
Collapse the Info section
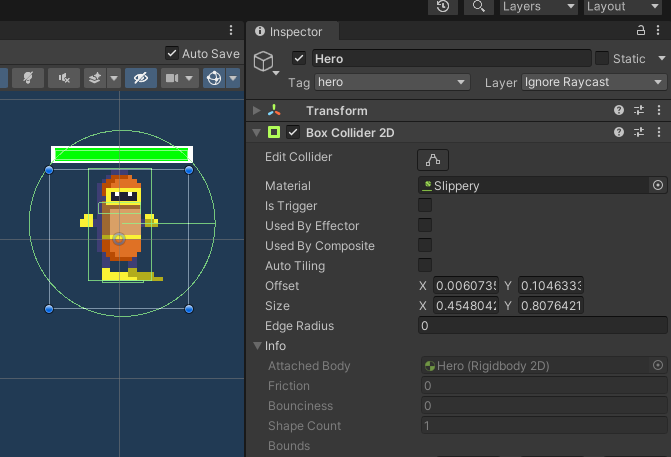tap(257, 345)
